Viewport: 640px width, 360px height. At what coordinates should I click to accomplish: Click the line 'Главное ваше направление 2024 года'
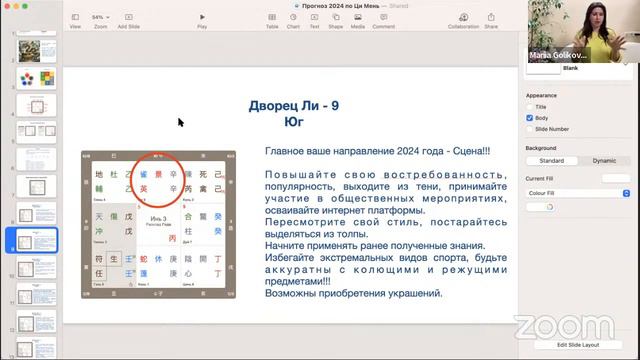click(353, 151)
